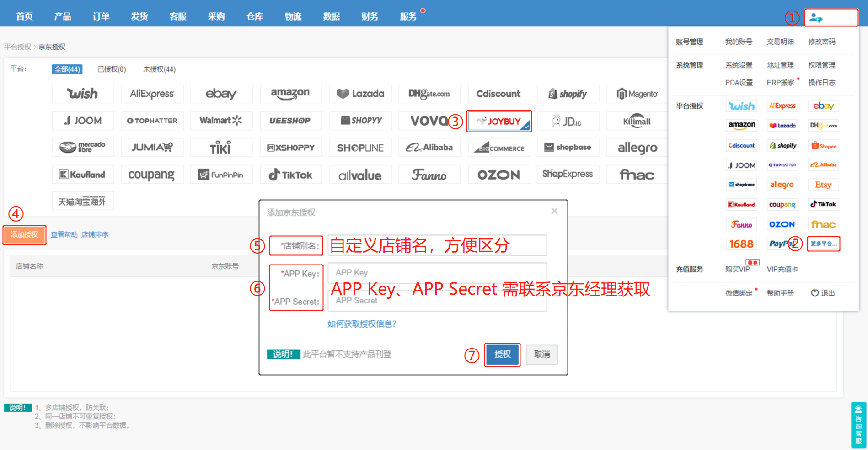The image size is (868, 450).
Task: Open PayPal in the dropdown platform list
Action: coord(782,244)
